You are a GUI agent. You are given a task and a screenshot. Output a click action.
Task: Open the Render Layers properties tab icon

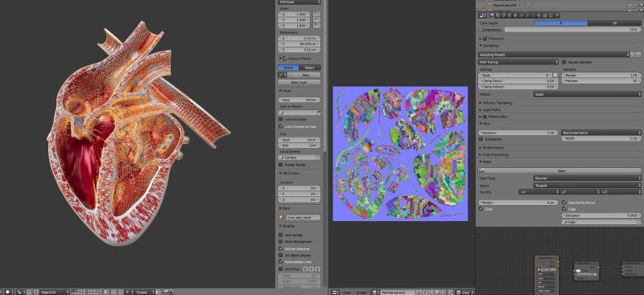coord(497,15)
